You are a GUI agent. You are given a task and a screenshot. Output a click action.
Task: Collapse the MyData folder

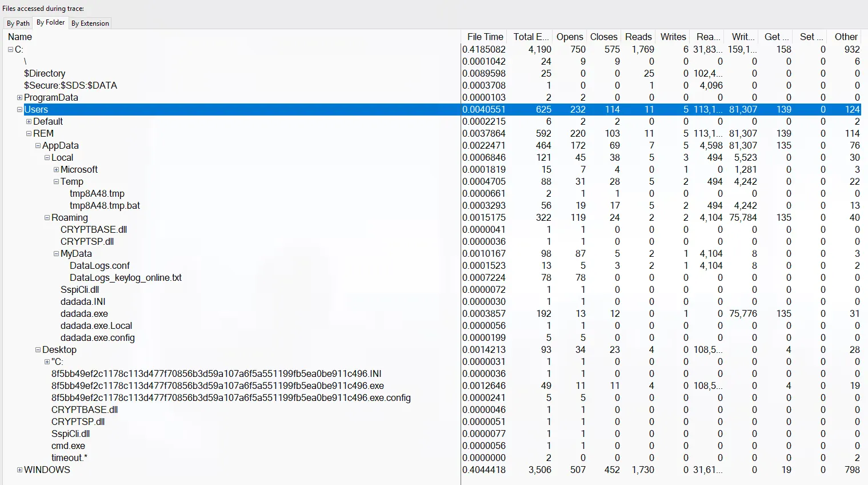pyautogui.click(x=56, y=254)
